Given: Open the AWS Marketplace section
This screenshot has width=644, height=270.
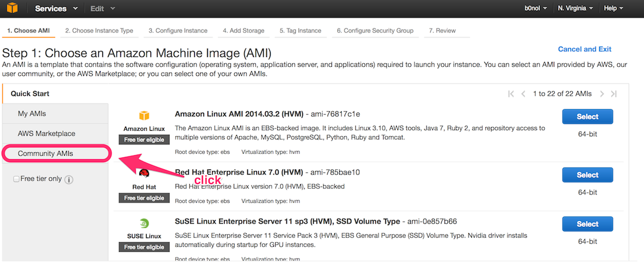Looking at the screenshot, I should 55,134.
